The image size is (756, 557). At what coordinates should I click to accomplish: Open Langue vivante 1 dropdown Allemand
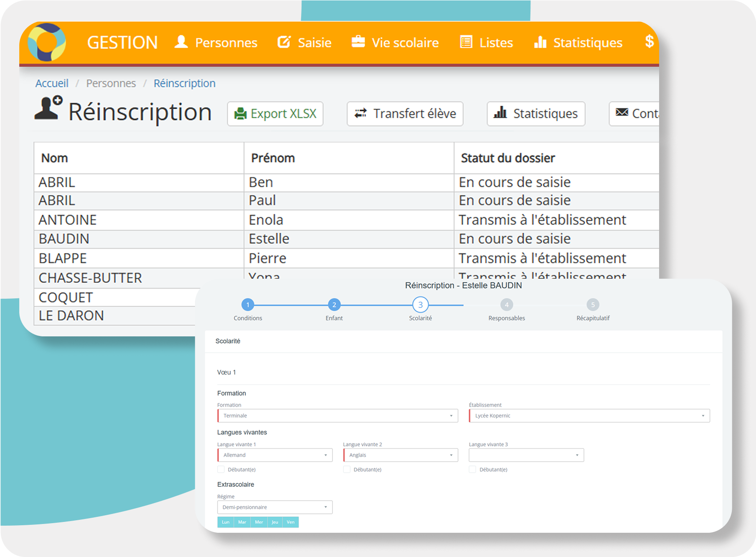pos(275,455)
